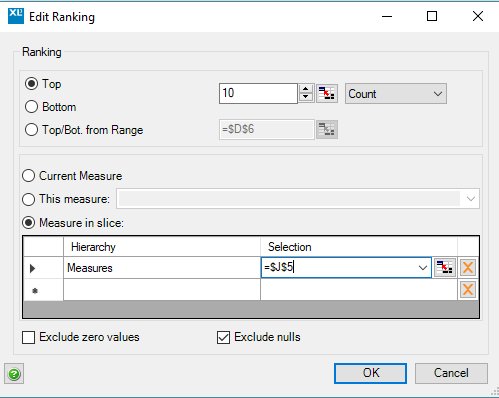
Task: Click the XL application icon in the title bar
Action: pyautogui.click(x=16, y=16)
